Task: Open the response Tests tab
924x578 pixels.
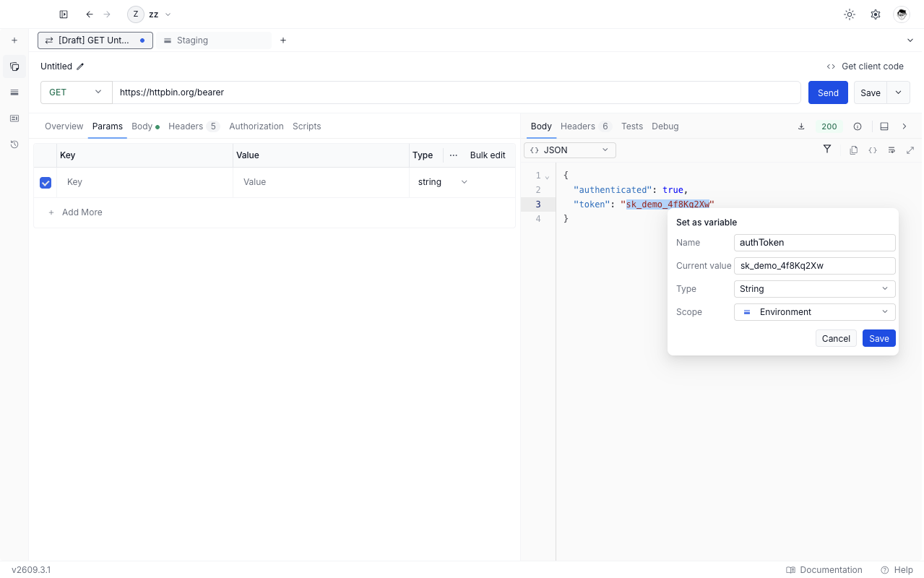Action: (632, 126)
